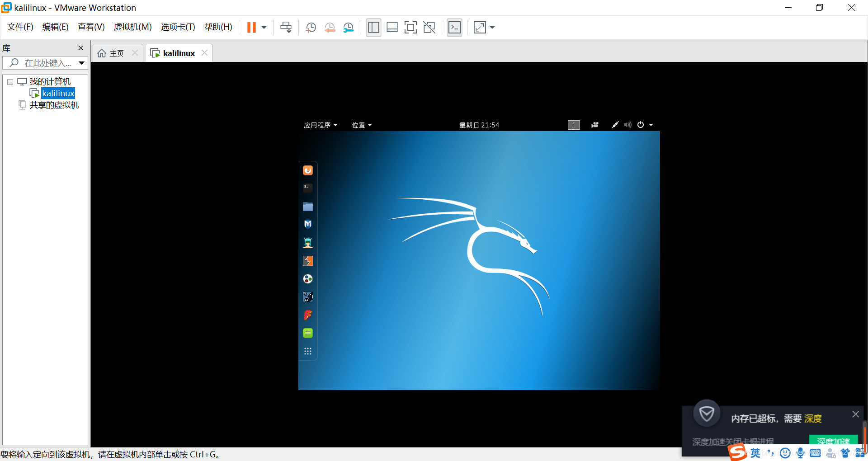Close the memory warning popup
The image size is (868, 461).
tap(855, 414)
